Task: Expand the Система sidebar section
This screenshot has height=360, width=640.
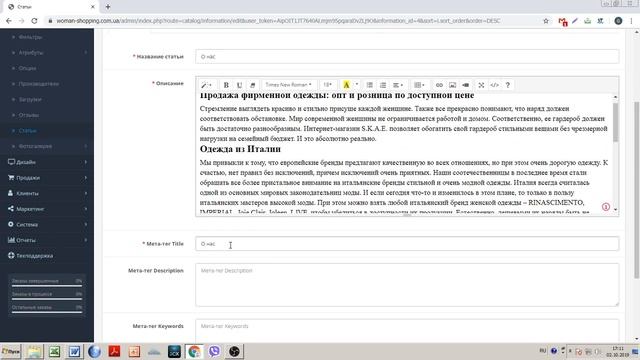Action: 47,224
